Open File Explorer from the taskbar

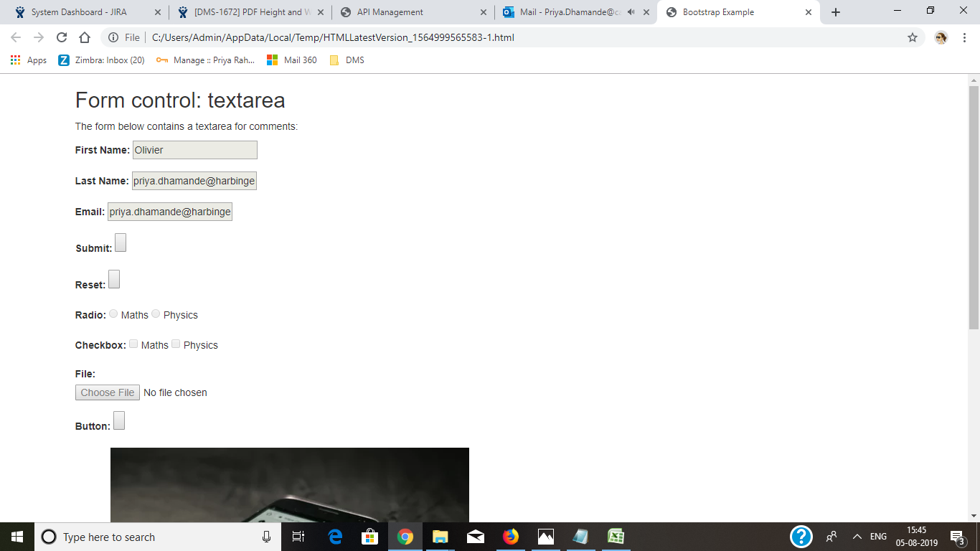coord(440,537)
